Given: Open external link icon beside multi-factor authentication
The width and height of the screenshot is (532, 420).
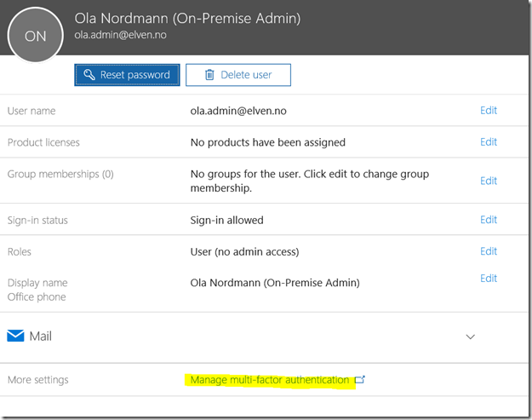Looking at the screenshot, I should click(359, 380).
